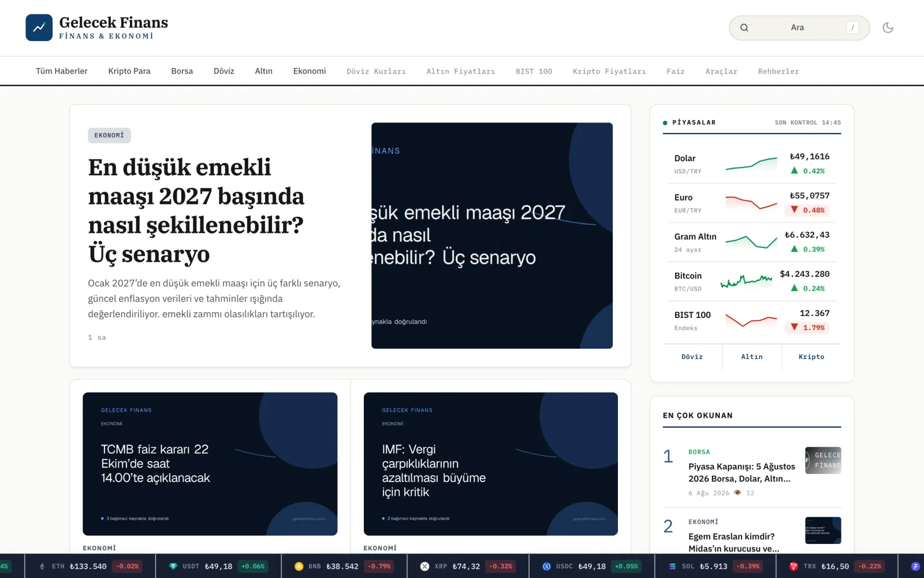
Task: Click the ETH coin icon in ticker
Action: click(x=42, y=566)
